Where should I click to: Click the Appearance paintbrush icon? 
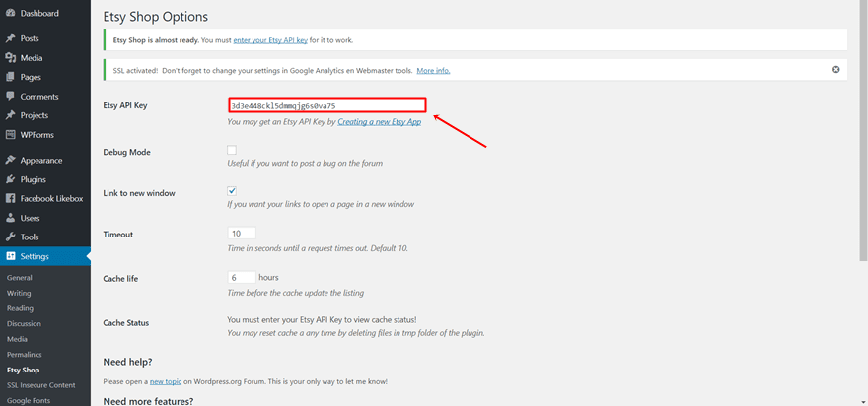[x=10, y=161]
